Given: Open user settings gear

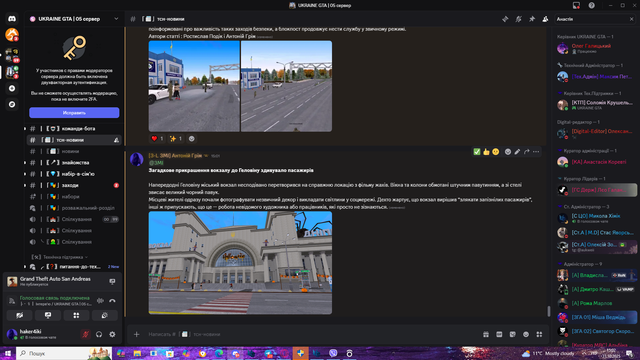Looking at the screenshot, I should tap(112, 334).
